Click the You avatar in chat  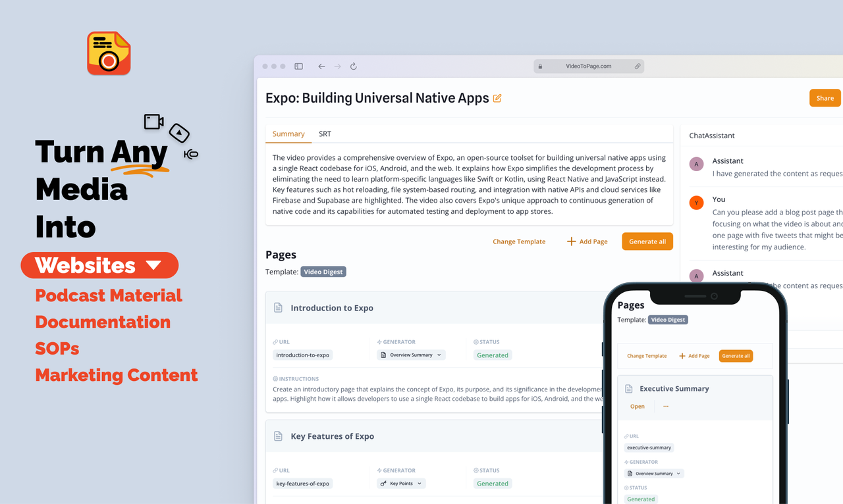(696, 203)
